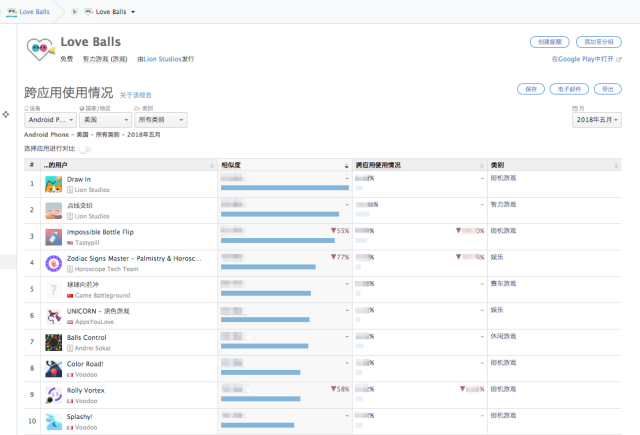Click the large Love Balls app logo
Viewport: 640px width, 435px height.
[40, 49]
